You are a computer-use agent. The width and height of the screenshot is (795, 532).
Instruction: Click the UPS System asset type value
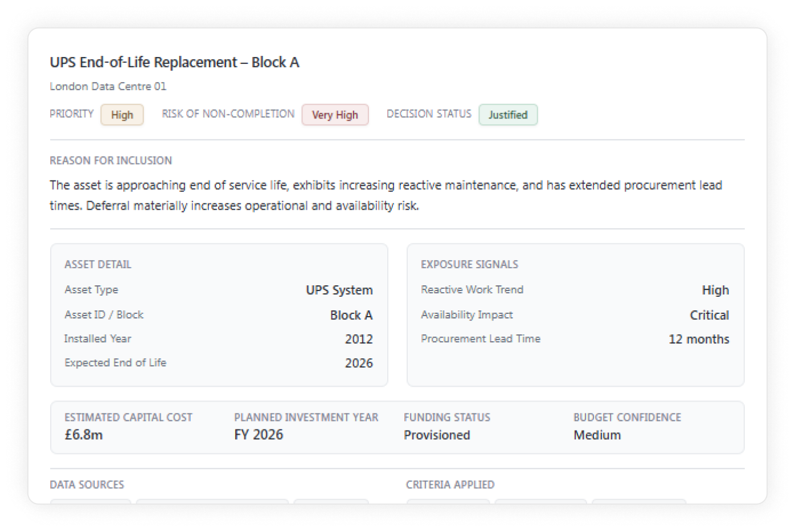click(339, 290)
